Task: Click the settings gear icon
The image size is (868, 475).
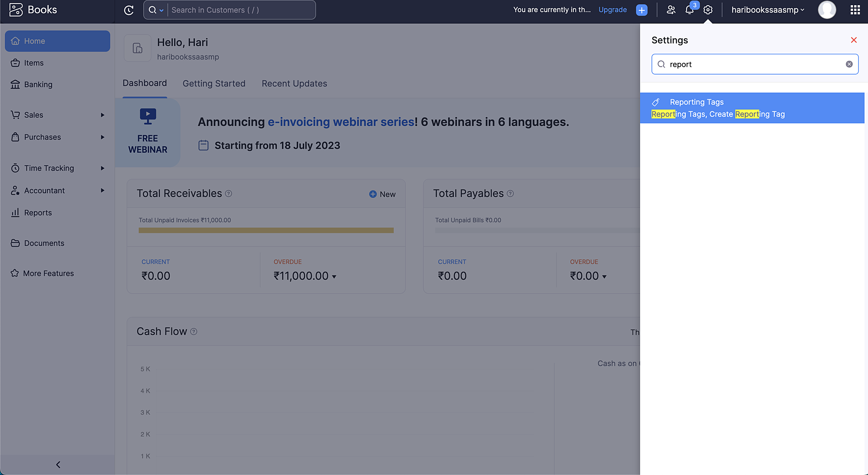Action: [x=708, y=10]
